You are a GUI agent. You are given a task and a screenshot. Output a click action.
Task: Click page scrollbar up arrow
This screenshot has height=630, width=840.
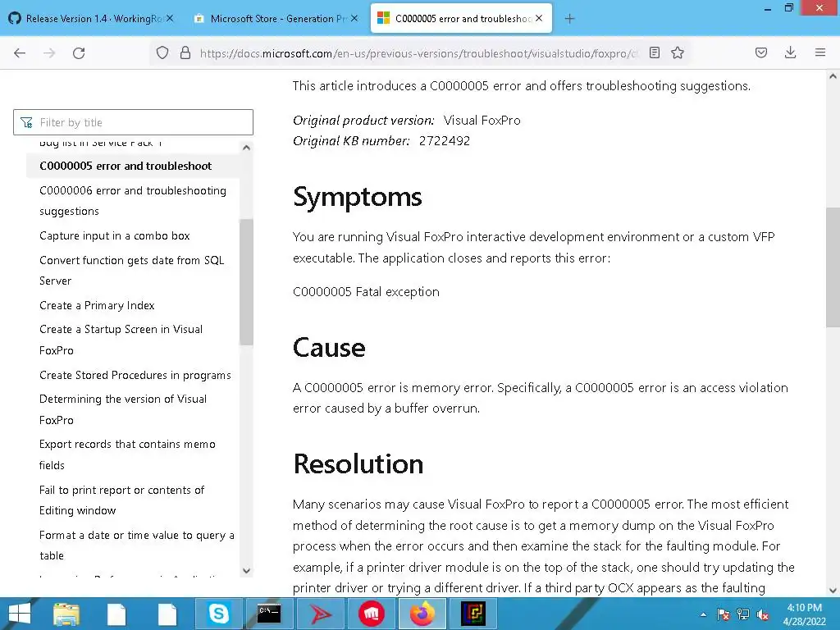(833, 76)
